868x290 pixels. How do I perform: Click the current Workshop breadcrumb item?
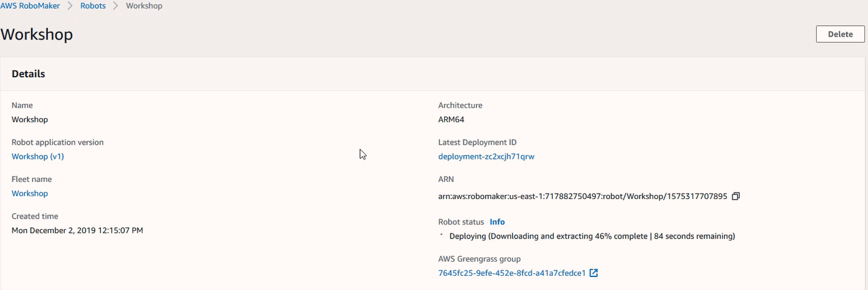[144, 6]
